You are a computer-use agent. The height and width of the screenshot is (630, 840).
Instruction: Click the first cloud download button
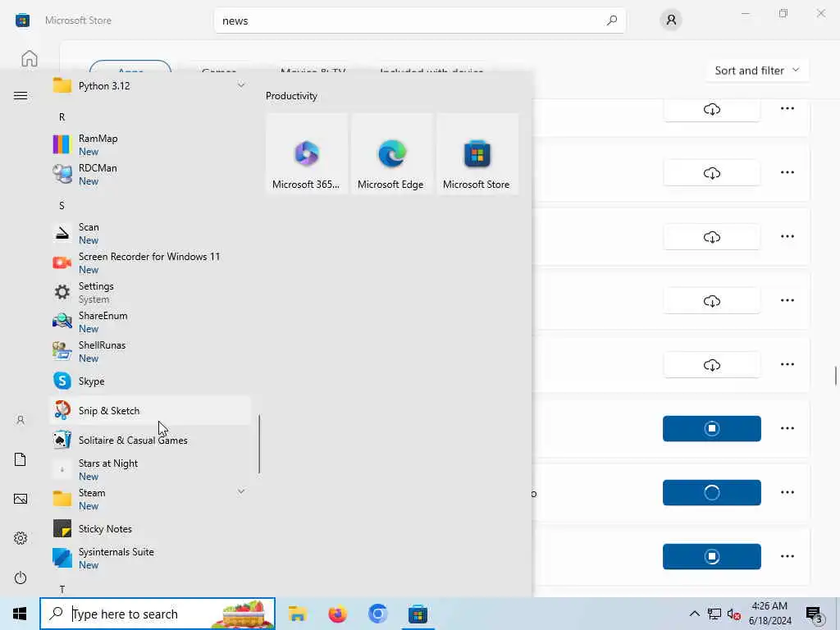[711, 109]
